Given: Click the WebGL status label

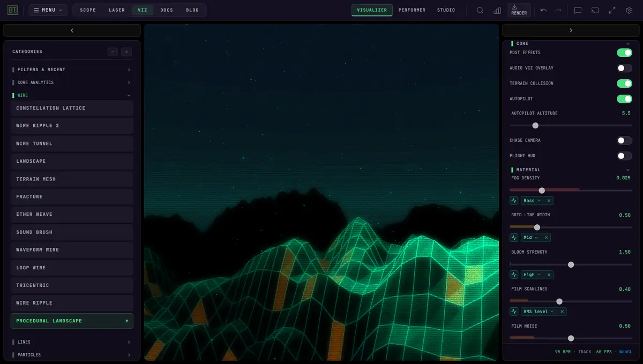Looking at the screenshot, I should pyautogui.click(x=626, y=352).
